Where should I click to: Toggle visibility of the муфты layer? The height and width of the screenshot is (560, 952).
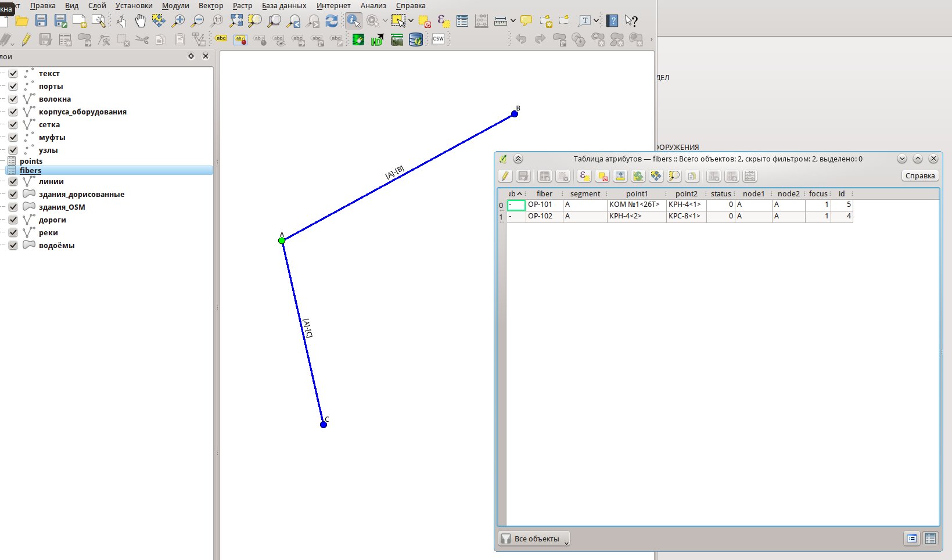13,138
